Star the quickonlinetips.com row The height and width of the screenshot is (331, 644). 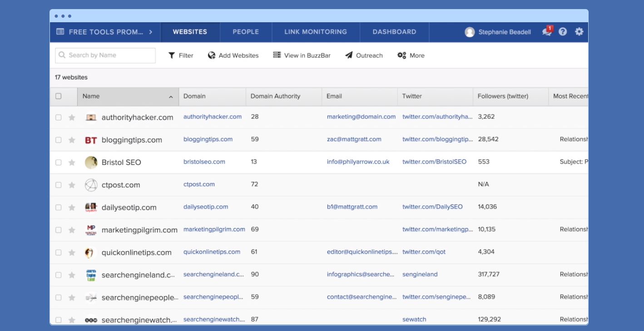72,252
